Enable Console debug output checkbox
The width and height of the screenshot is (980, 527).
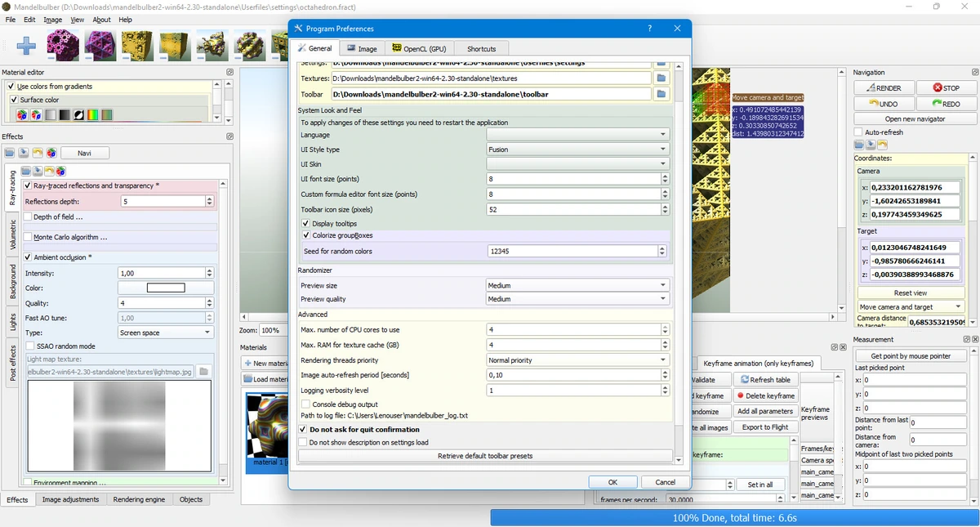pyautogui.click(x=305, y=404)
